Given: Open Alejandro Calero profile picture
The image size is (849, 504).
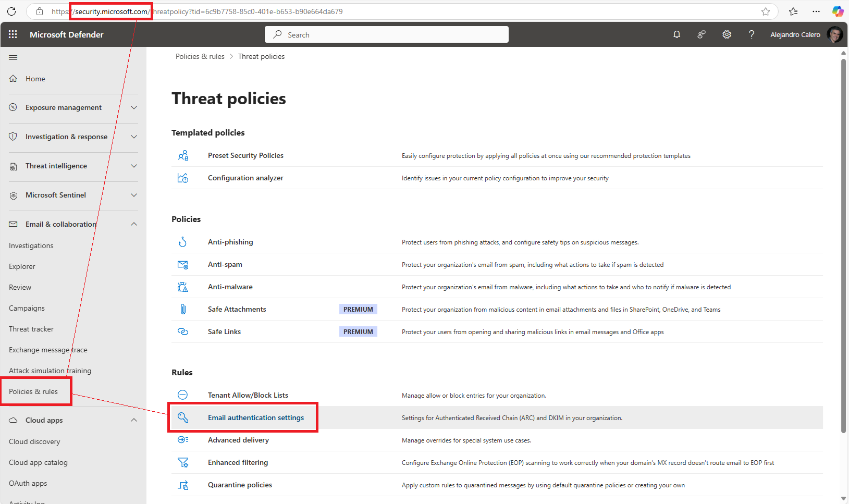Looking at the screenshot, I should (x=835, y=34).
